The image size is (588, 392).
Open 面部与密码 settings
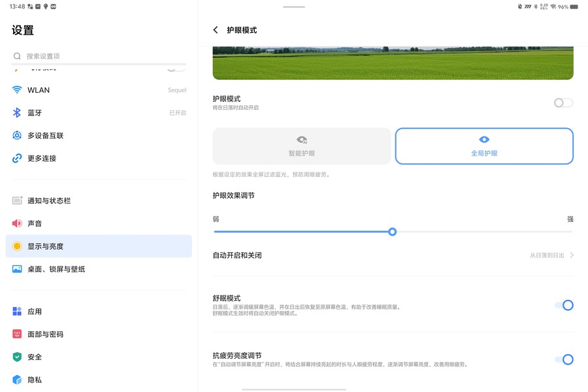[45, 335]
